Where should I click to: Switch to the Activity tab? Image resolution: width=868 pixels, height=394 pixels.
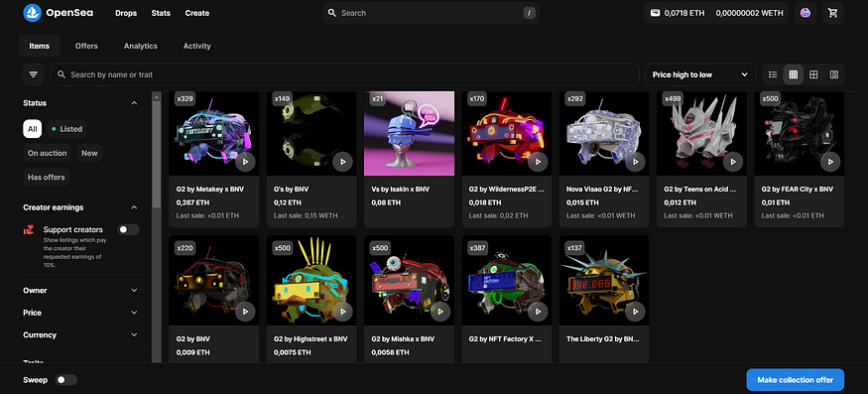coord(197,46)
